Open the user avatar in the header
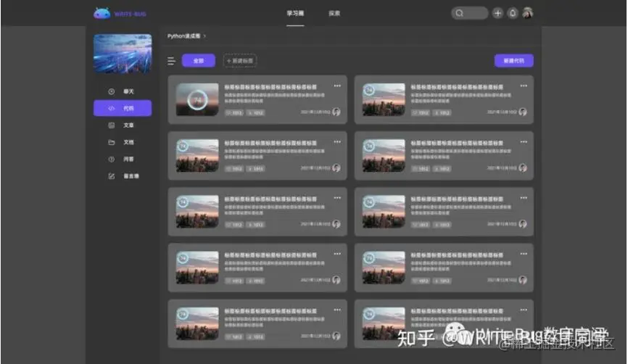628x364 pixels. tap(528, 13)
